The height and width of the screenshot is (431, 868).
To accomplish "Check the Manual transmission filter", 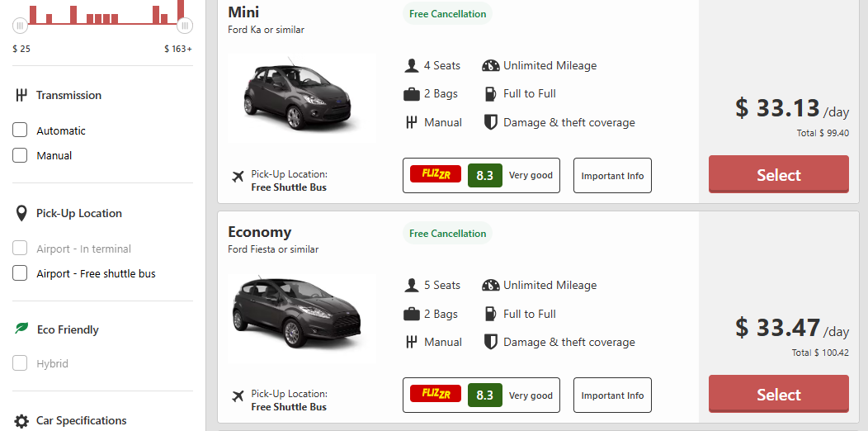I will [x=21, y=155].
